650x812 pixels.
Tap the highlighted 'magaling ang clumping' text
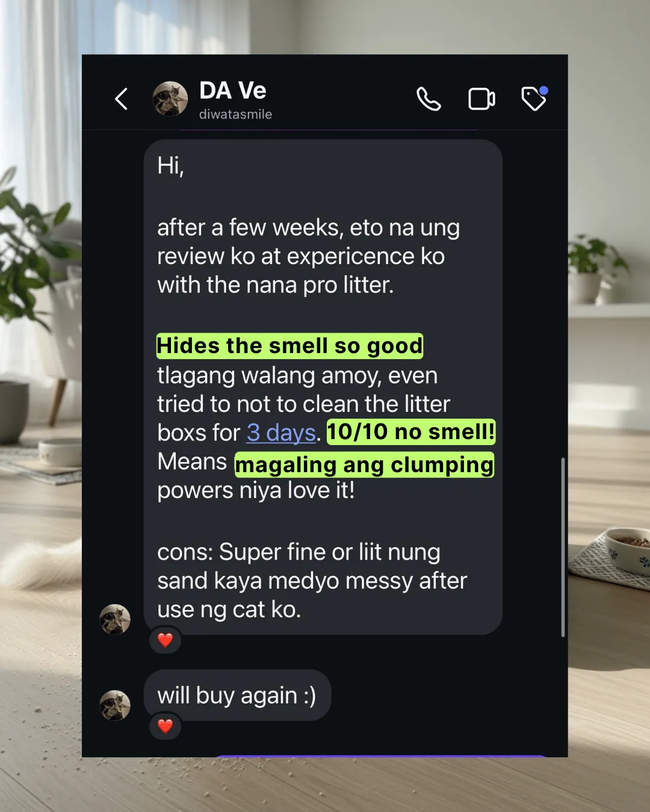click(364, 465)
